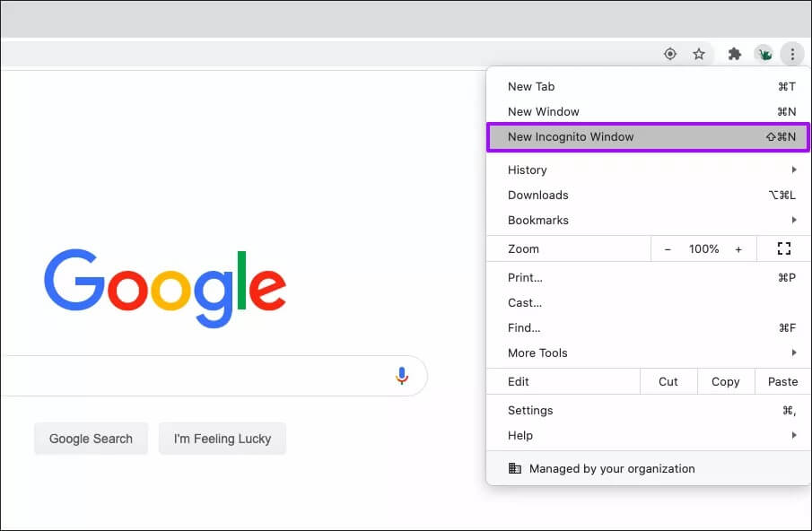812x531 pixels.
Task: Click the Google logo
Action: [165, 287]
